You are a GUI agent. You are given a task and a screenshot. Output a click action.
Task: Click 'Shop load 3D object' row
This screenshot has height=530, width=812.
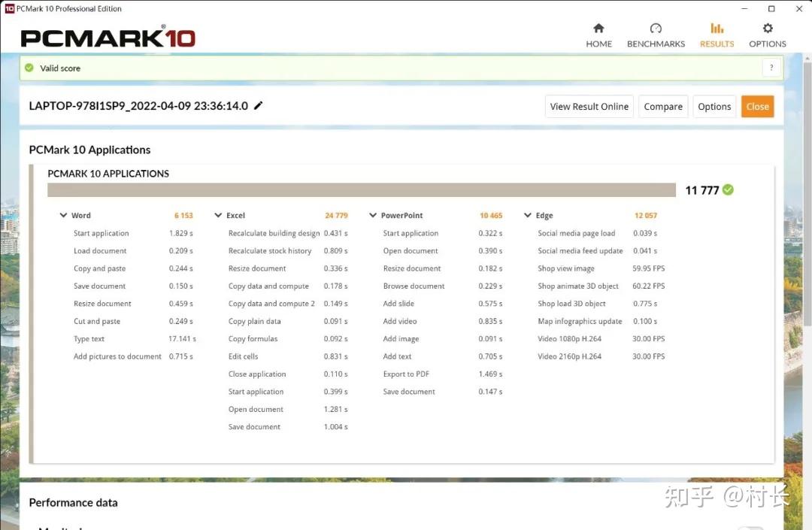pos(598,303)
